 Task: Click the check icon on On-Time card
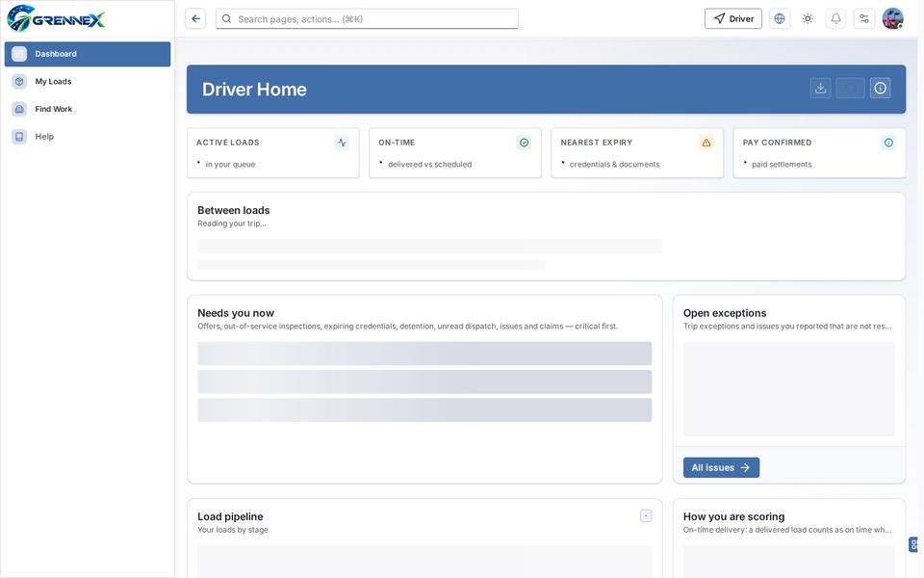(524, 143)
